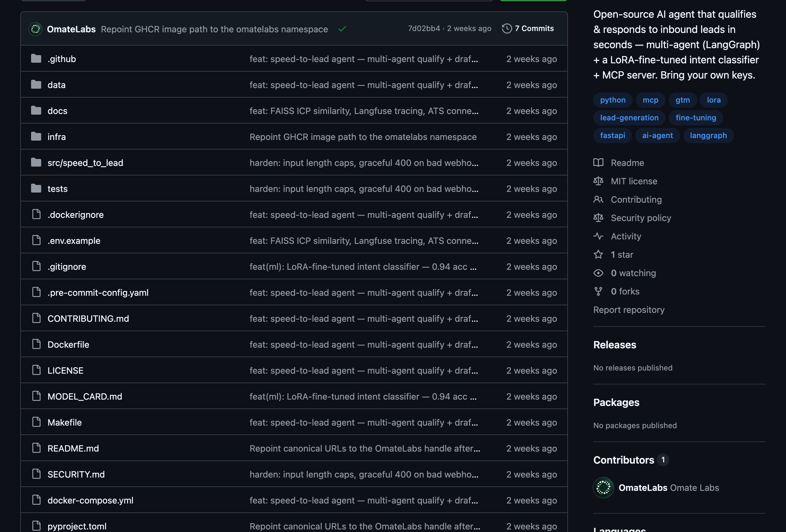Open the MODEL_CARD.md file name

(x=85, y=396)
